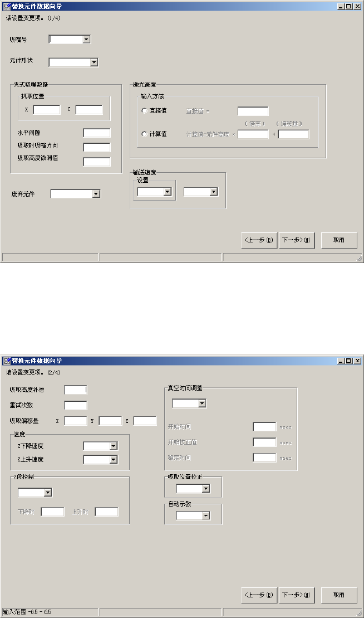Click the 吸取高度微调值 input box
Screen dimensions: 364x618
coord(97,162)
